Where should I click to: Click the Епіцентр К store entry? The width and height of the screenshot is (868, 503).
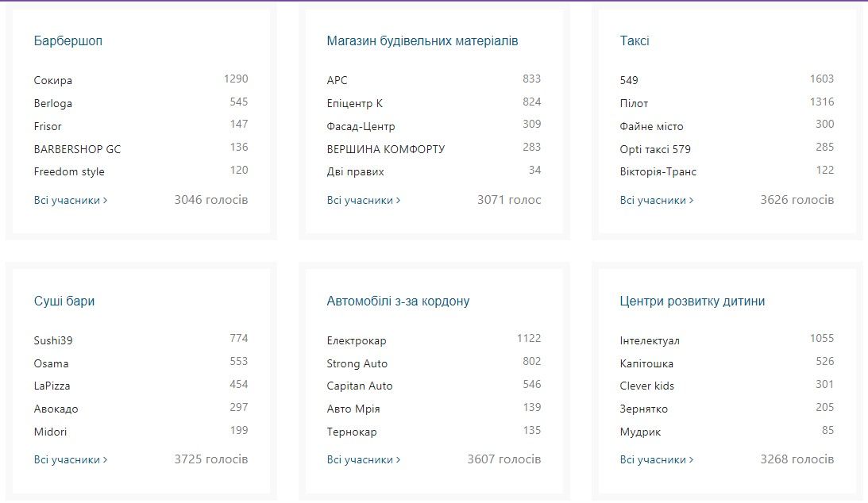tap(354, 103)
